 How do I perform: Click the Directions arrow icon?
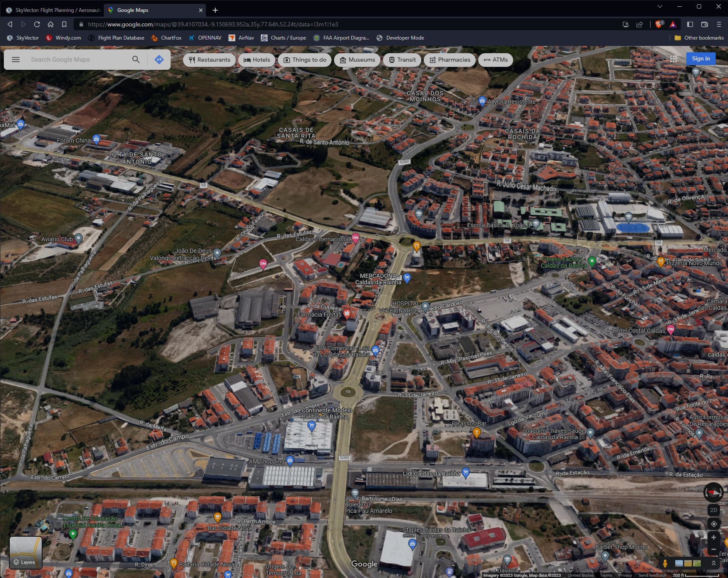[x=159, y=60]
